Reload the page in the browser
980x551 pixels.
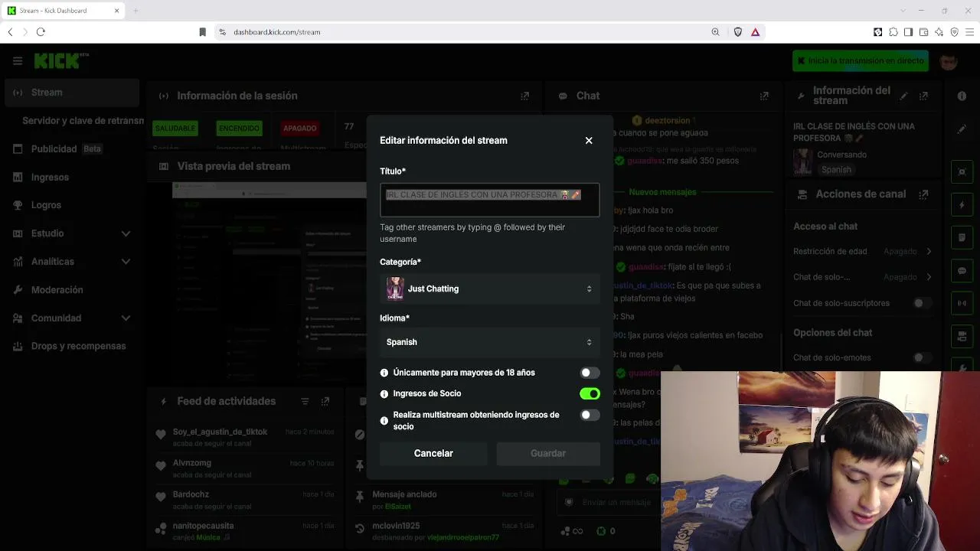pos(41,32)
